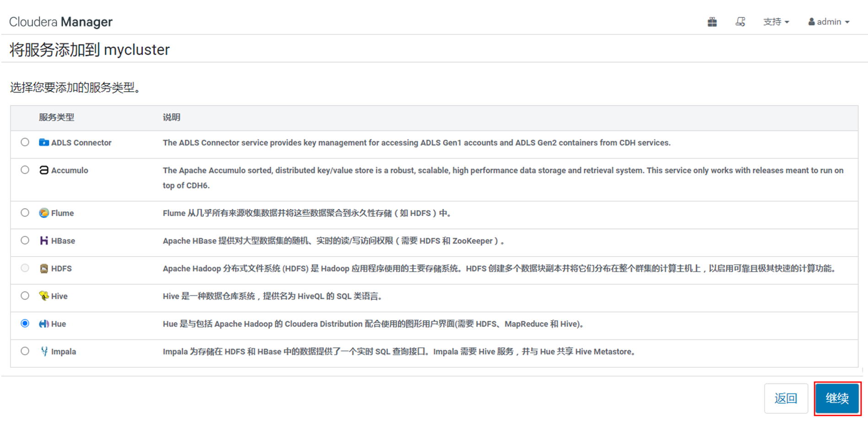
Task: Click the Accumulo service icon
Action: pos(44,170)
